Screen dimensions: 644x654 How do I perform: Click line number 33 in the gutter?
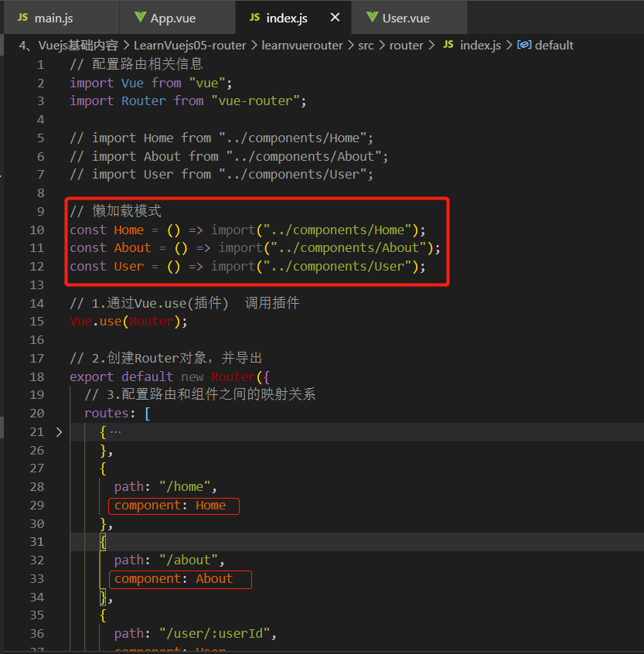click(x=36, y=578)
